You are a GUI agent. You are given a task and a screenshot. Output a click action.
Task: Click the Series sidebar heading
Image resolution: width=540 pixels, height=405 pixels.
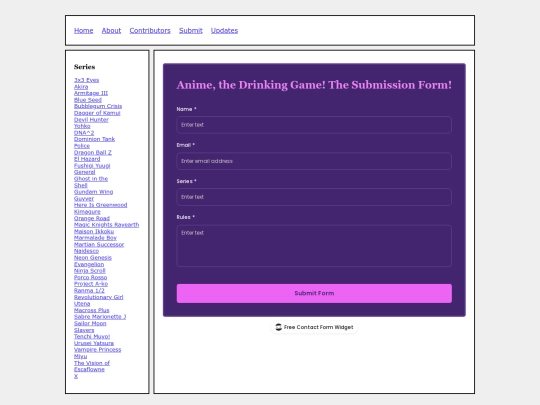(84, 67)
